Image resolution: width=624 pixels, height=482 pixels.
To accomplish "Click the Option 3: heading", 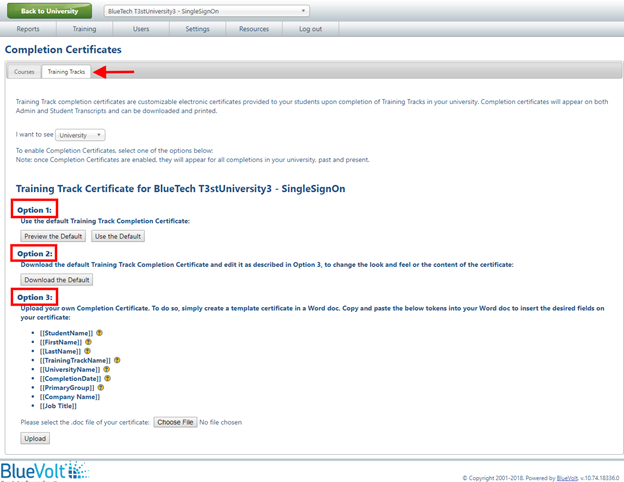I will tap(35, 297).
